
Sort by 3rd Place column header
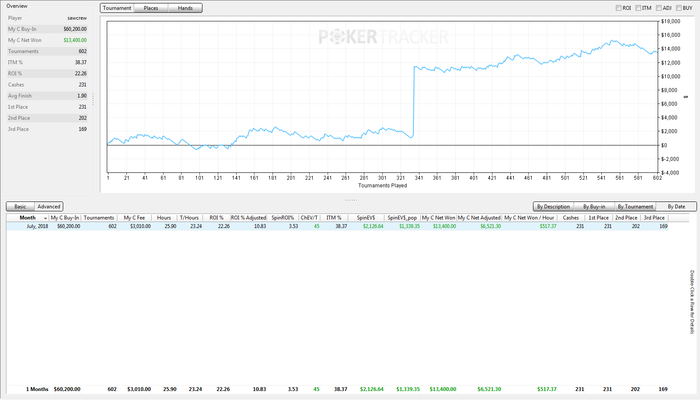coord(654,218)
